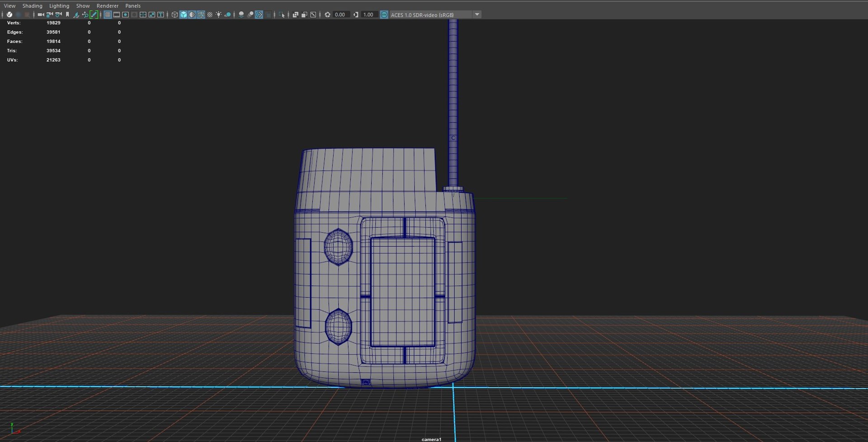Toggle the Lock Camera icon
Viewport: 868px width, 442px height.
click(49, 14)
